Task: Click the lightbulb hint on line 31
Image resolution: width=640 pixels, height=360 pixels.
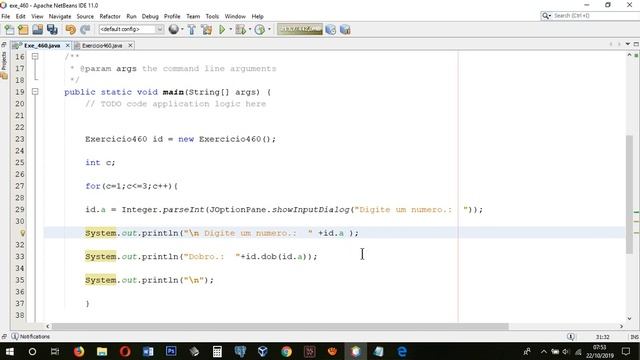Action: (22, 233)
